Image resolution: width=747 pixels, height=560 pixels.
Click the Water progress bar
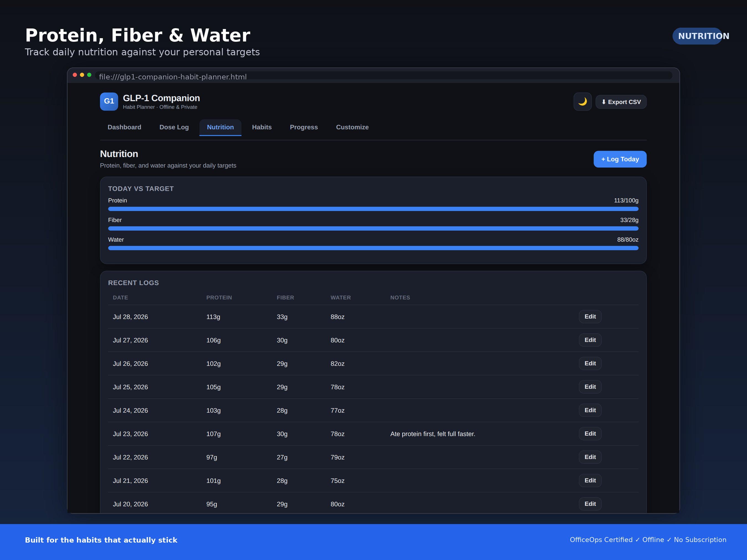pyautogui.click(x=373, y=248)
